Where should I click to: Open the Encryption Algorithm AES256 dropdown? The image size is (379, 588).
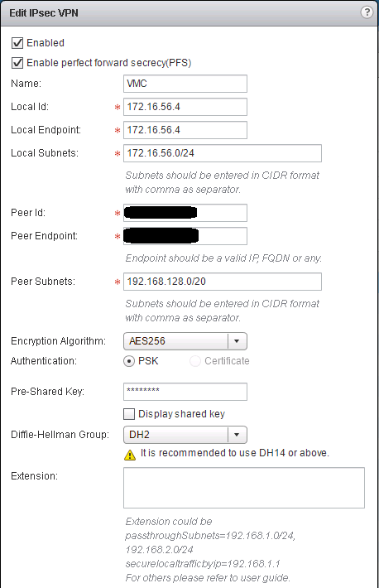[x=185, y=341]
